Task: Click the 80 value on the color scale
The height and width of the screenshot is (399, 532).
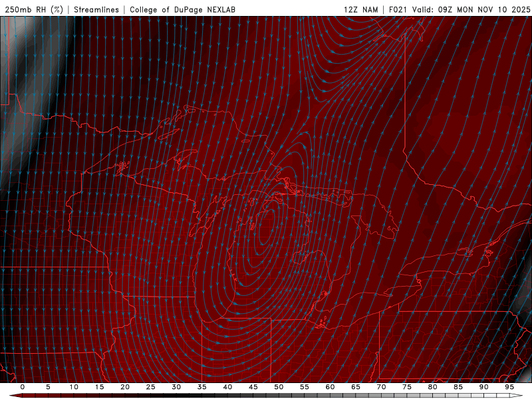Action: tap(432, 387)
